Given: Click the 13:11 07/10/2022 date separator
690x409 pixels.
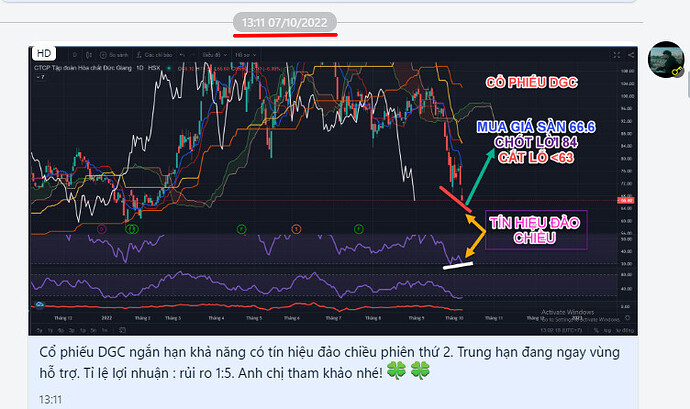Looking at the screenshot, I should pyautogui.click(x=285, y=22).
